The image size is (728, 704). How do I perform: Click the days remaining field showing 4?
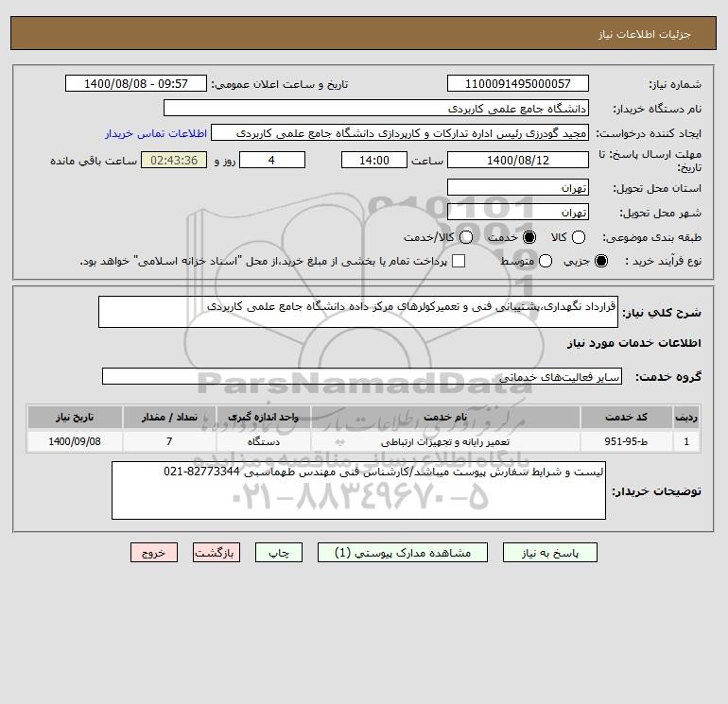272,160
